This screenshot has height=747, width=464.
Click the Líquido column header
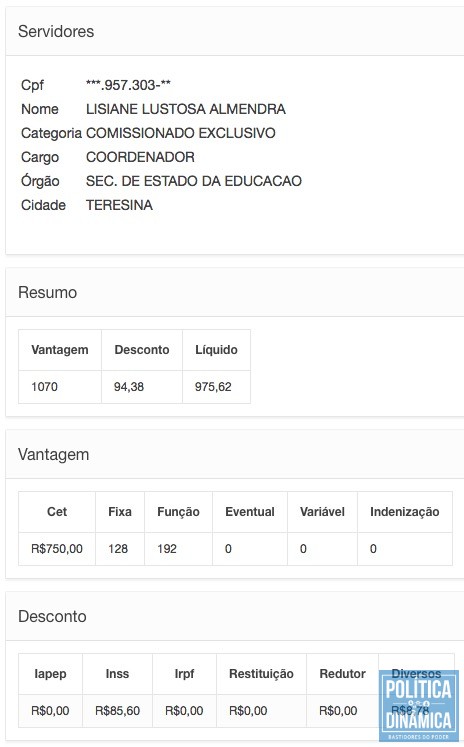pyautogui.click(x=216, y=350)
